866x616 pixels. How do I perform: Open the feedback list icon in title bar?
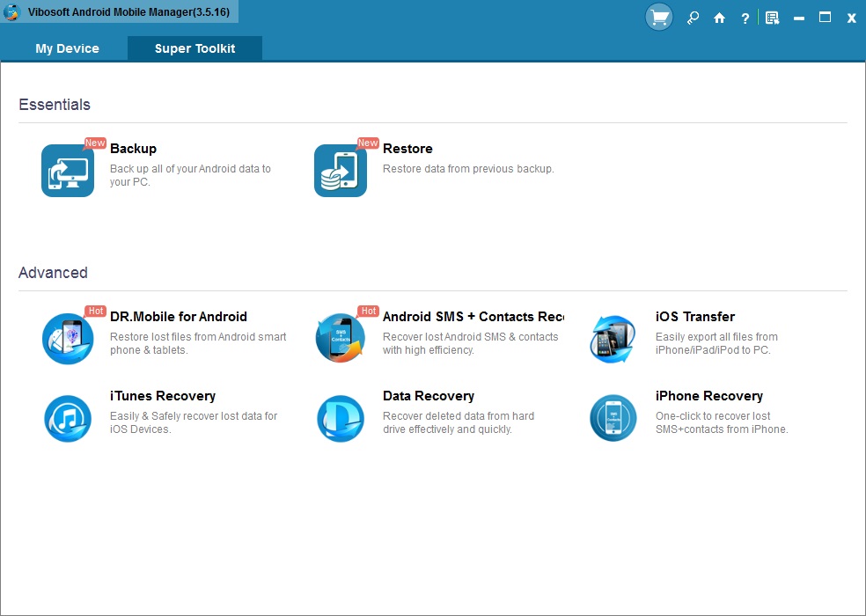click(x=772, y=18)
